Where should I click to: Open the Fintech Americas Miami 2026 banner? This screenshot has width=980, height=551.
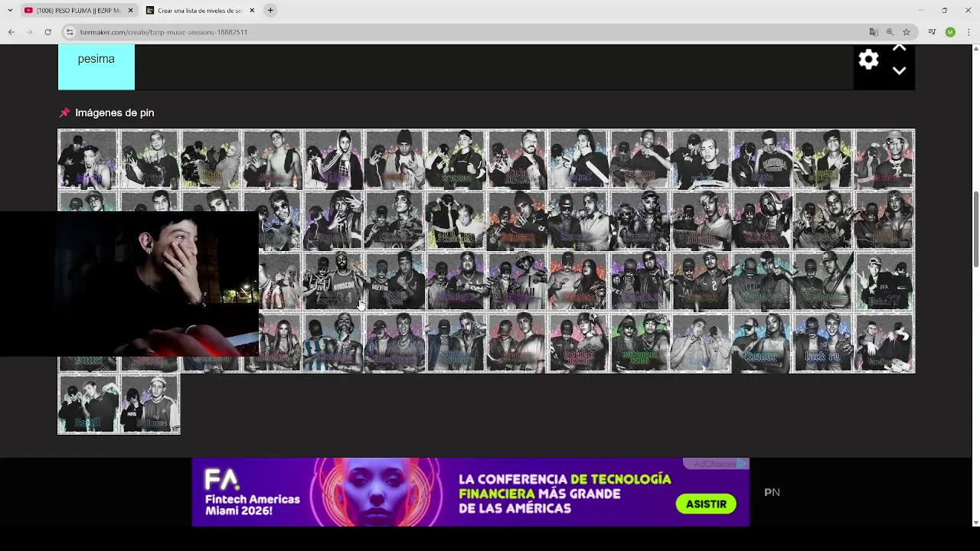470,492
